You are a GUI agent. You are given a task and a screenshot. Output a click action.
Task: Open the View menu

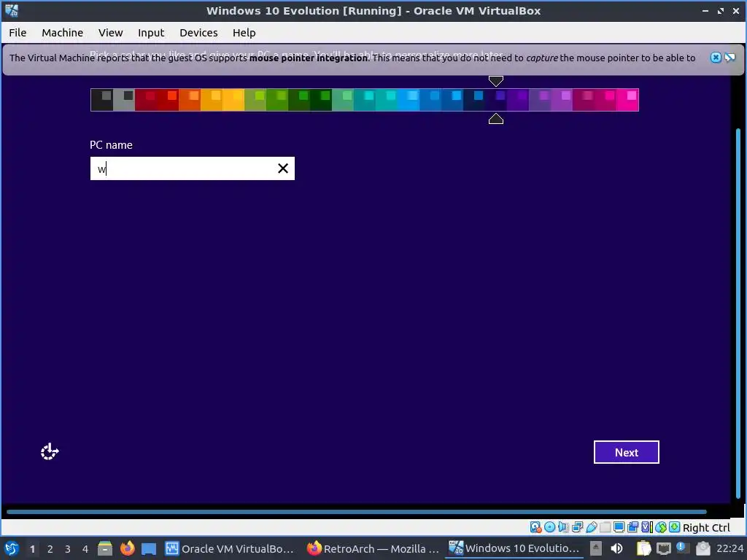111,33
